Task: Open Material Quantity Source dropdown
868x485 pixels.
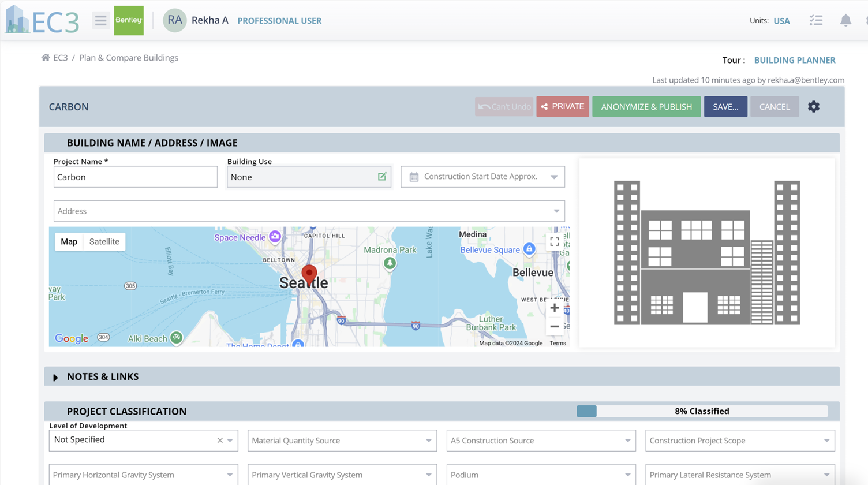Action: [342, 441]
